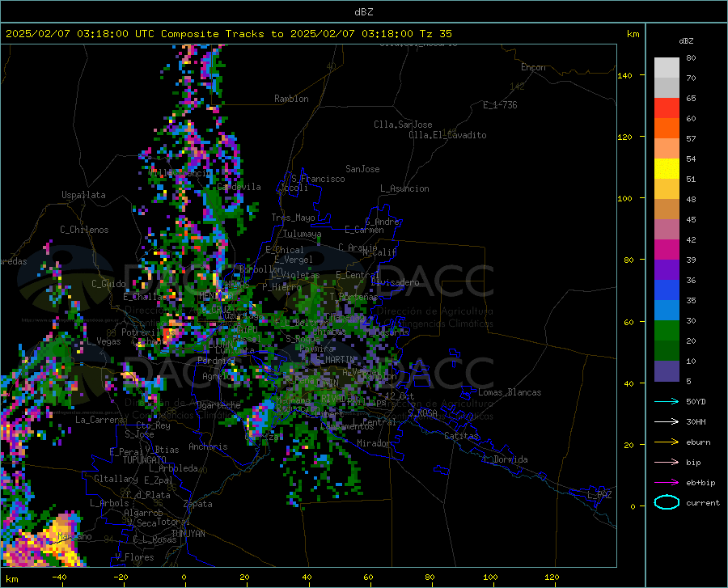Screen dimensions: 728x588
Task: Click the Cto_Rey map label
Action: 153,425
